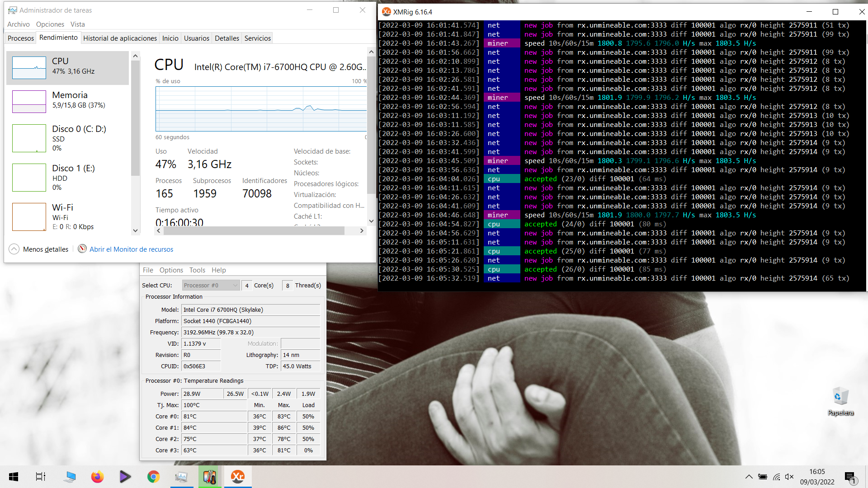Expand hidden icons in the system tray
Viewport: 868px width, 488px height.
(749, 477)
